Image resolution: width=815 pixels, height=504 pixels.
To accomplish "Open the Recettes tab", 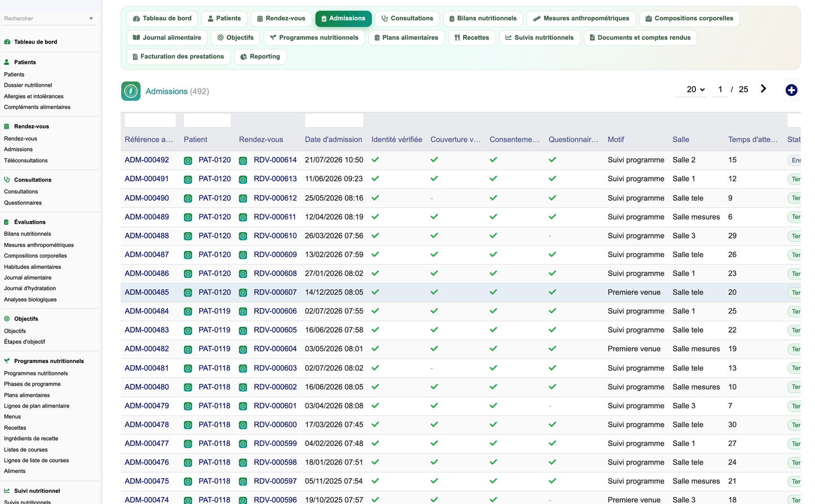I will pos(472,38).
